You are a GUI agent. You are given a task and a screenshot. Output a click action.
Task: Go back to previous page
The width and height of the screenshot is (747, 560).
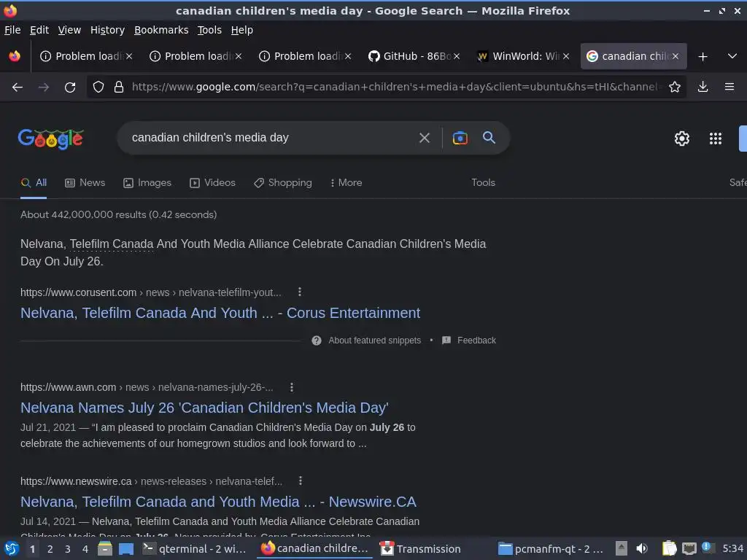tap(18, 87)
